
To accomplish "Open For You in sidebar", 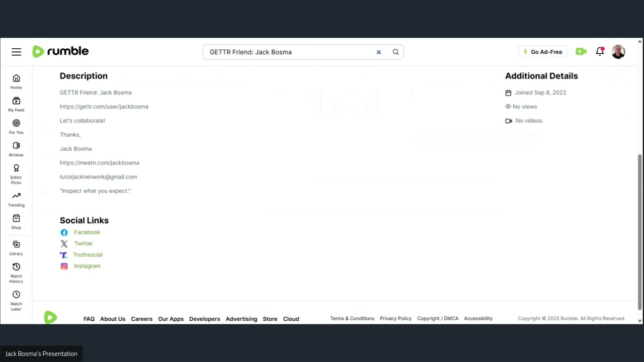I will point(16,127).
